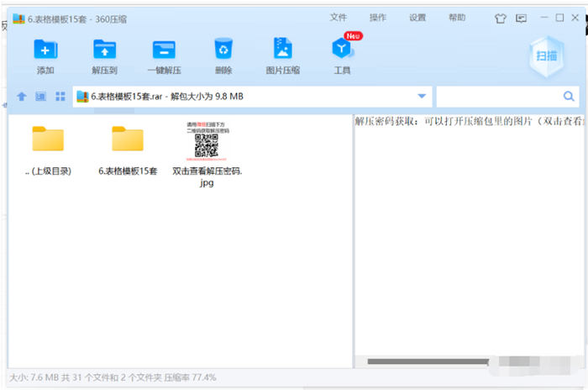Go up one directory with arrow icon
Image resolution: width=588 pixels, height=390 pixels.
(x=22, y=97)
